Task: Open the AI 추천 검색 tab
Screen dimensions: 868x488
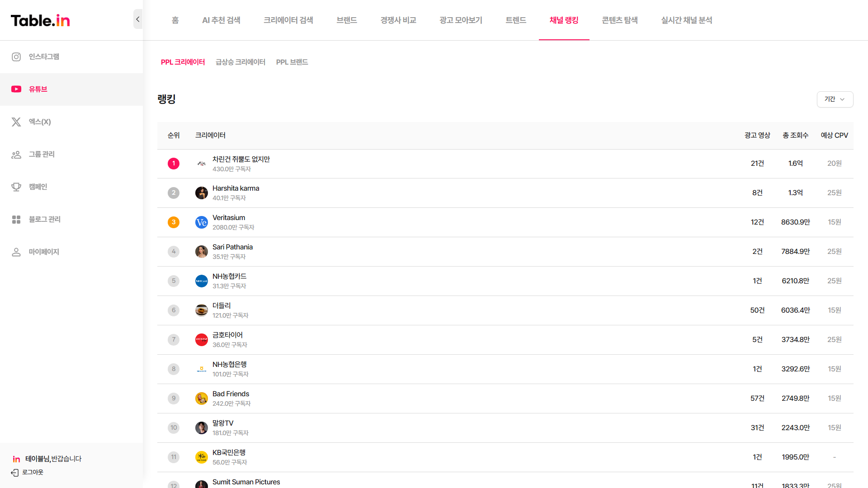Action: pyautogui.click(x=221, y=20)
